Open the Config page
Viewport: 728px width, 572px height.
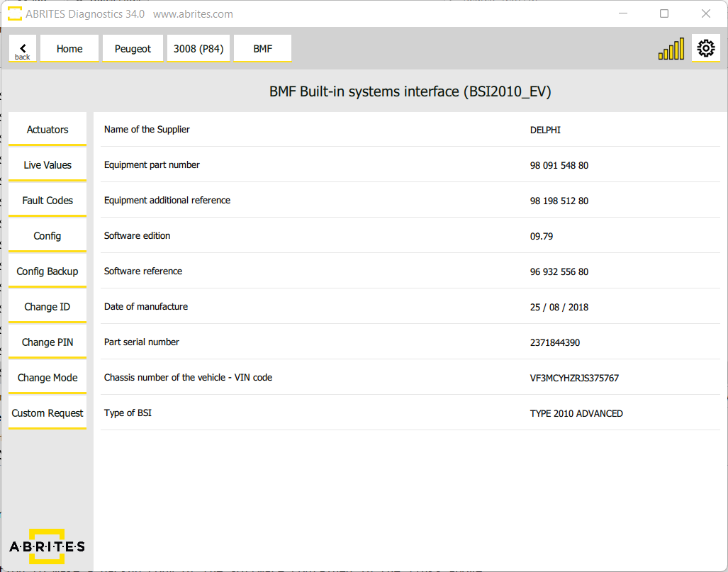tap(47, 236)
